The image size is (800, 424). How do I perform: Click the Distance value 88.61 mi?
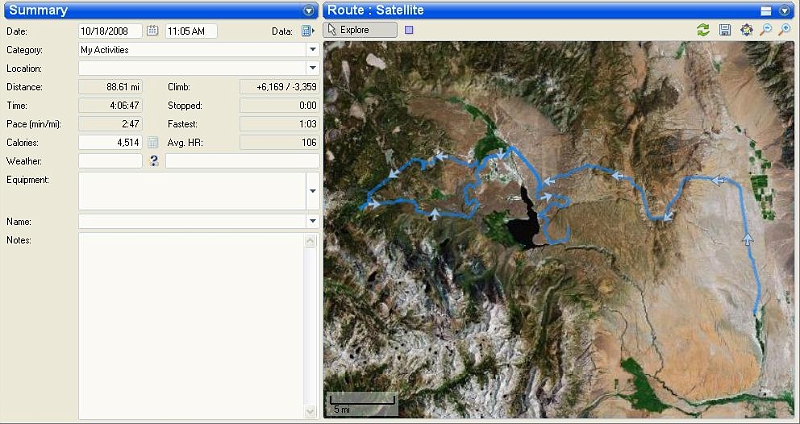click(x=110, y=87)
